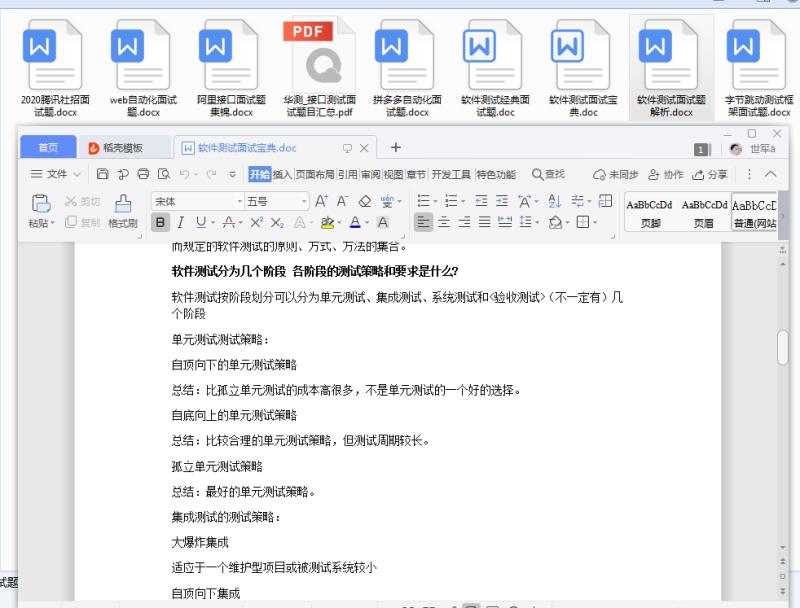Toggle bold formatting off
The image size is (800, 608).
tap(162, 222)
